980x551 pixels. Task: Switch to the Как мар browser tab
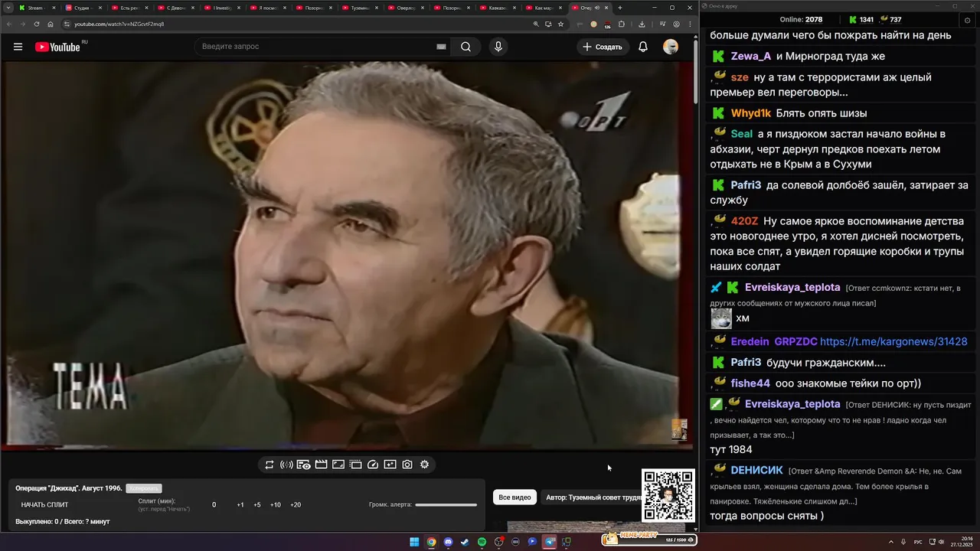[x=542, y=8]
